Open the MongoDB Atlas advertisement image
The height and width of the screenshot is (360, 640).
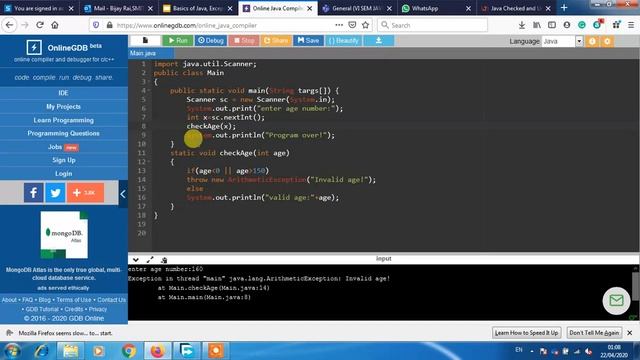pos(64,235)
